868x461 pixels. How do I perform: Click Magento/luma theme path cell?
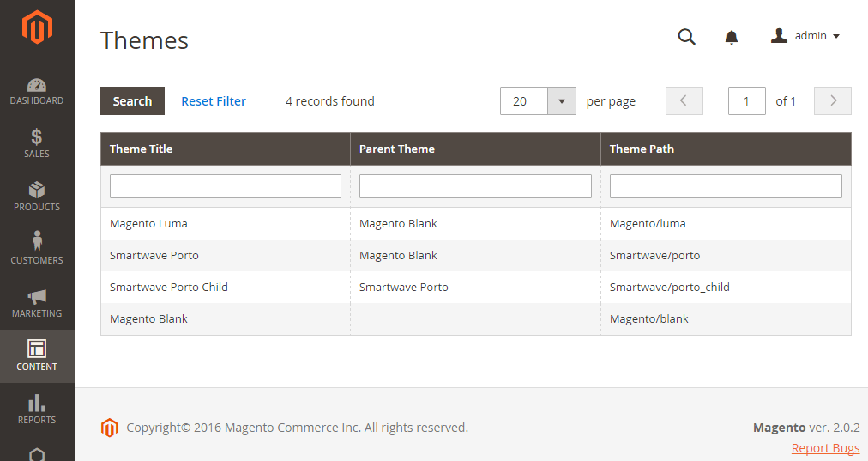pos(726,224)
